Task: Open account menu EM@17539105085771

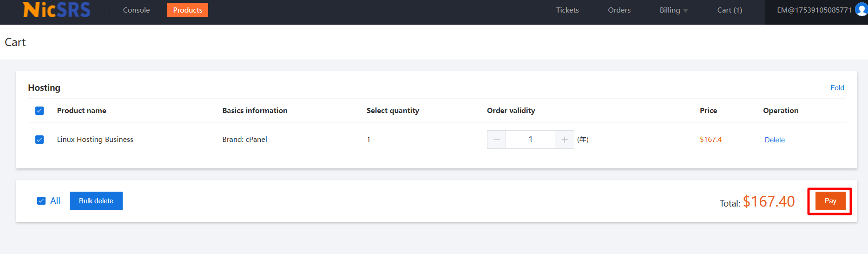Action: pos(814,10)
